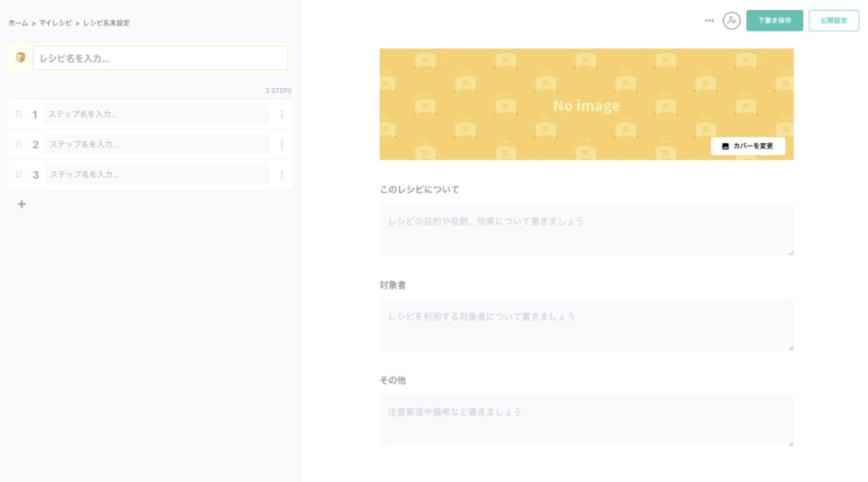This screenshot has width=868, height=482.
Task: Focus the step 2 name field
Action: point(157,145)
